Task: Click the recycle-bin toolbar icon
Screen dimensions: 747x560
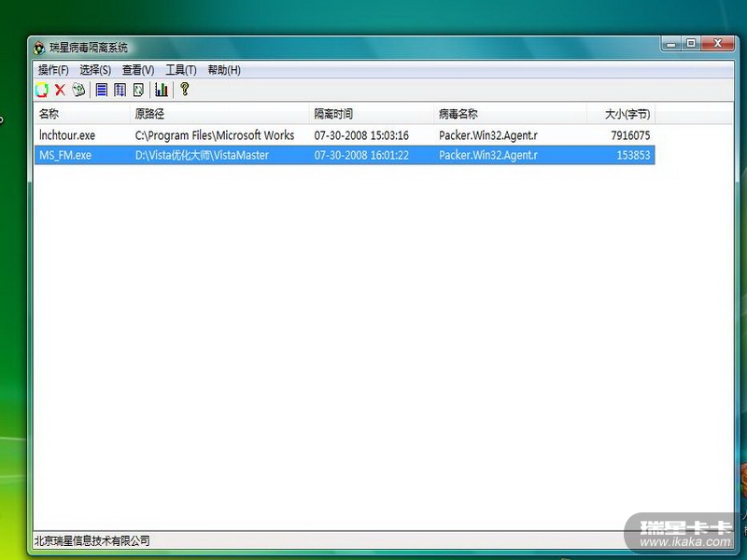Action: (78, 90)
